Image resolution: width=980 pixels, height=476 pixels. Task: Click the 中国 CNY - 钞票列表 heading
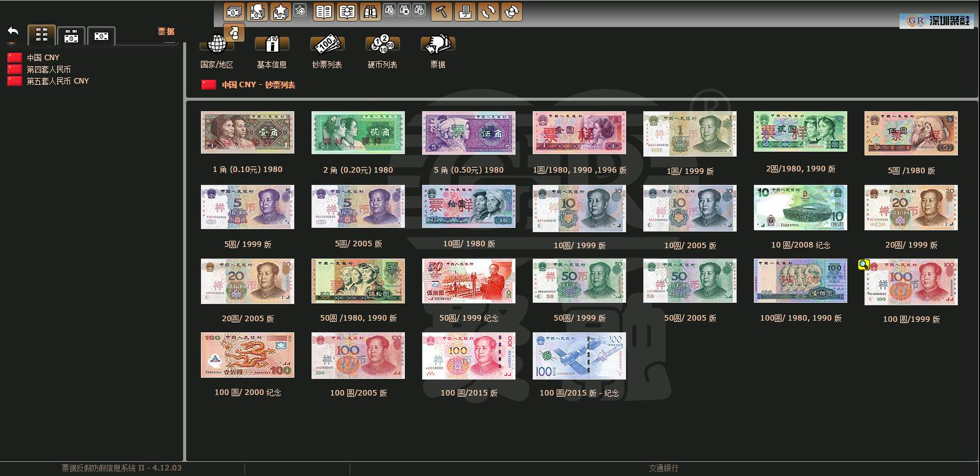[258, 85]
